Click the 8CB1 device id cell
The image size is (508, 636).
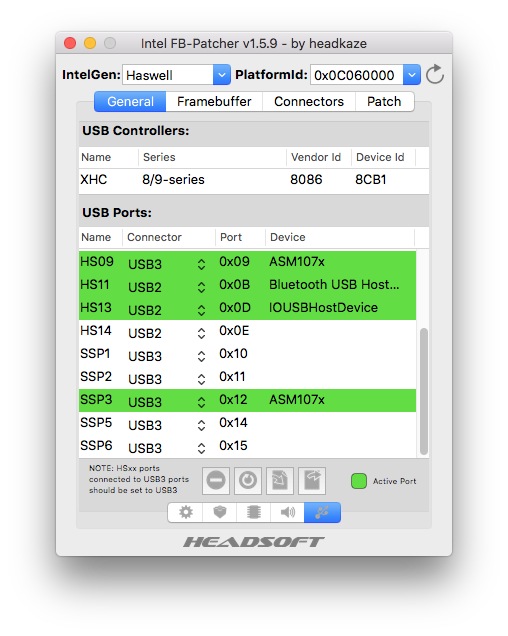[371, 180]
